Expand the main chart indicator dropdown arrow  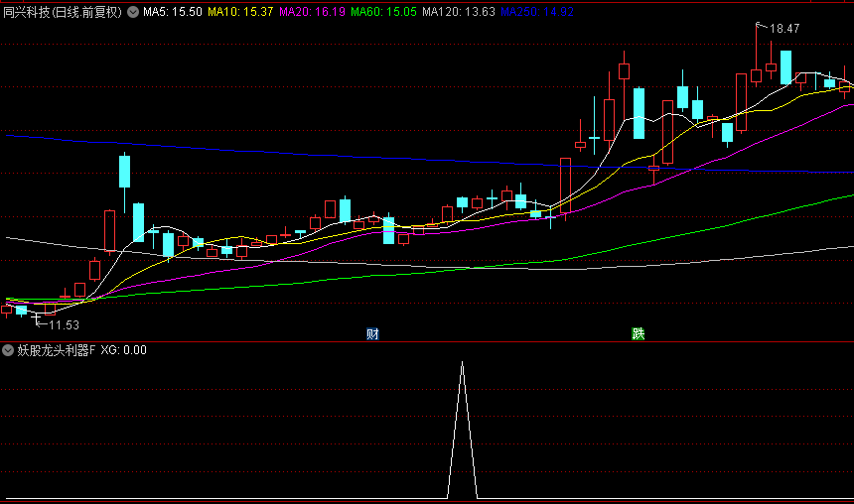[x=133, y=13]
